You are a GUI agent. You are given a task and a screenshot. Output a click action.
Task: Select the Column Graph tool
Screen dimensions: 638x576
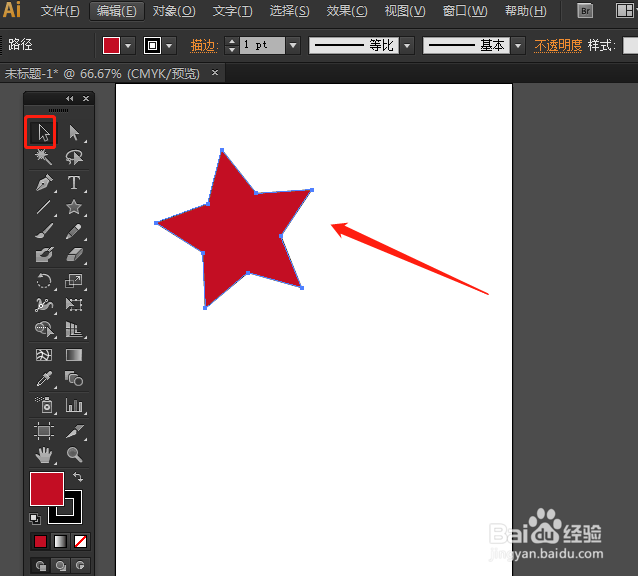point(74,405)
